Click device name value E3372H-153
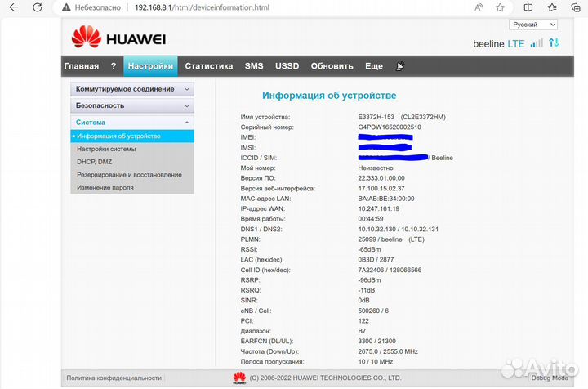Image resolution: width=588 pixels, height=389 pixels. click(376, 117)
